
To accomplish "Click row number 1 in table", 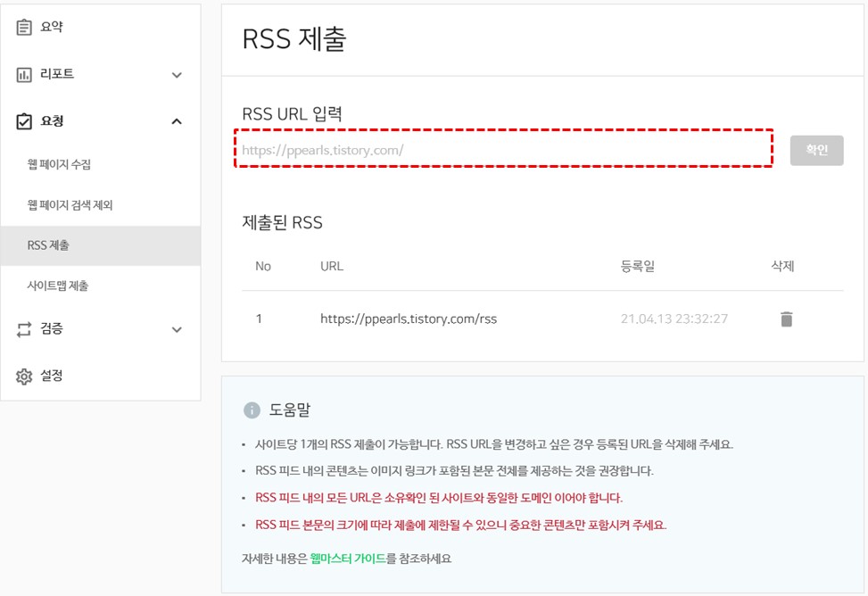I will coord(259,319).
